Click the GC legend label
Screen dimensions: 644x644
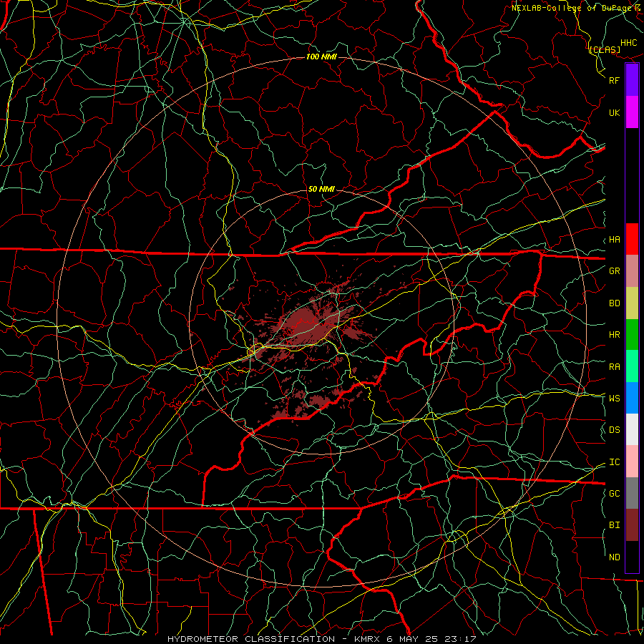pos(615,493)
